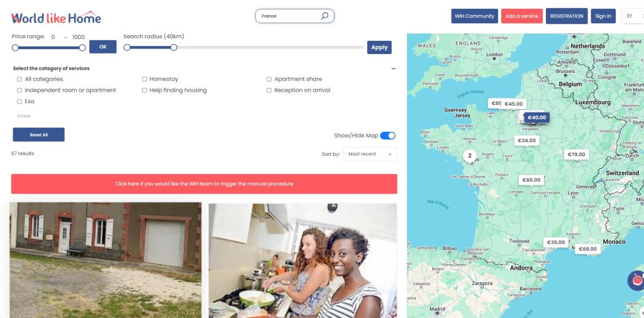Open the WIH Community menu item
Image resolution: width=644 pixels, height=318 pixels.
tap(474, 16)
